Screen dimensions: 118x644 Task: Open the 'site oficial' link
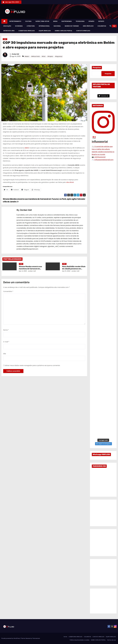point(70,182)
